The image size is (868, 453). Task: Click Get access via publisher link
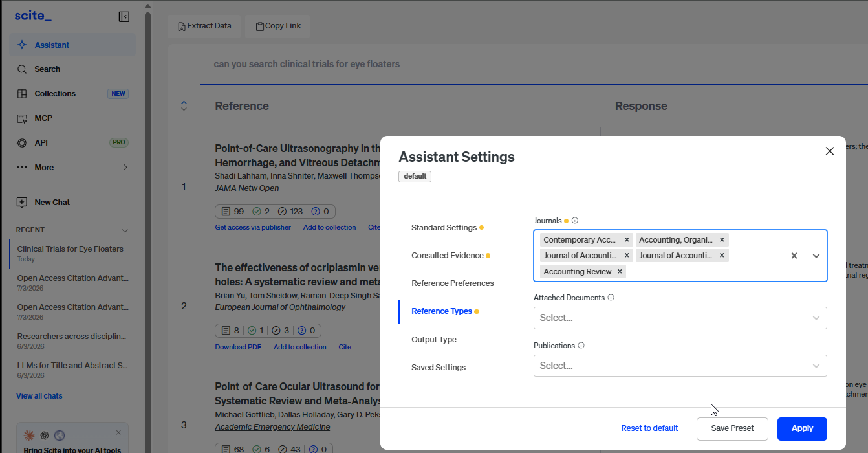coord(253,227)
